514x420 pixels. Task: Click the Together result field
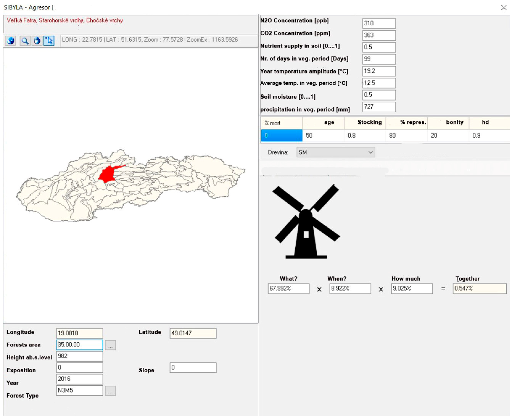[x=479, y=289]
